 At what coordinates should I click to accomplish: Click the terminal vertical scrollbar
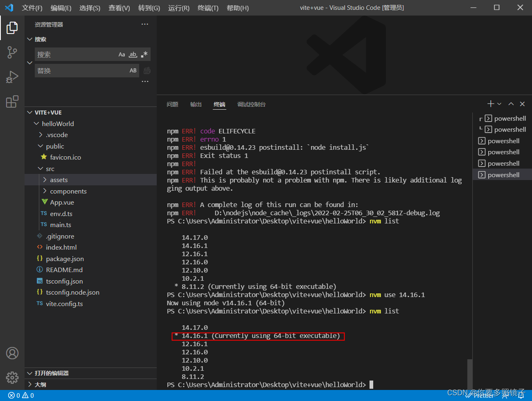pyautogui.click(x=470, y=374)
